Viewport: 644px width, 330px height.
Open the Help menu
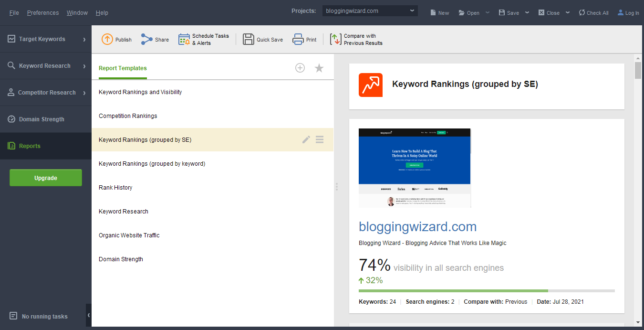tap(102, 12)
